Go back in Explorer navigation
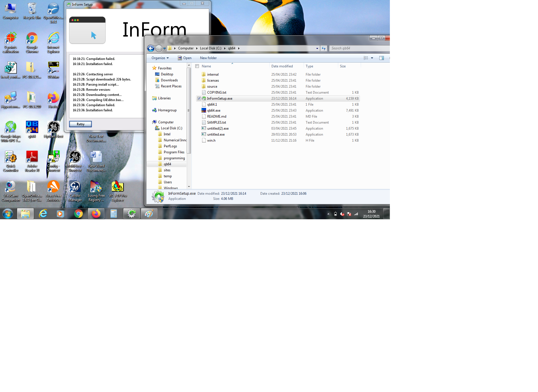538x392 pixels. point(151,48)
